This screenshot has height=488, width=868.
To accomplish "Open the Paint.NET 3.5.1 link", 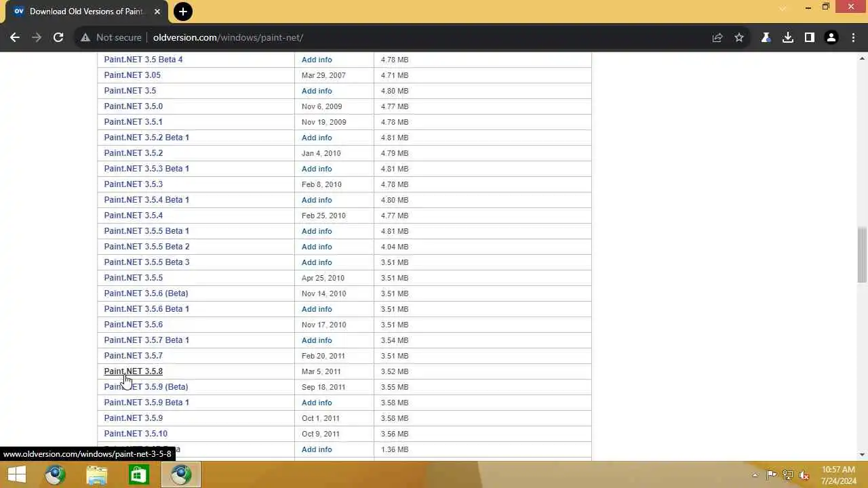I will coord(133,122).
